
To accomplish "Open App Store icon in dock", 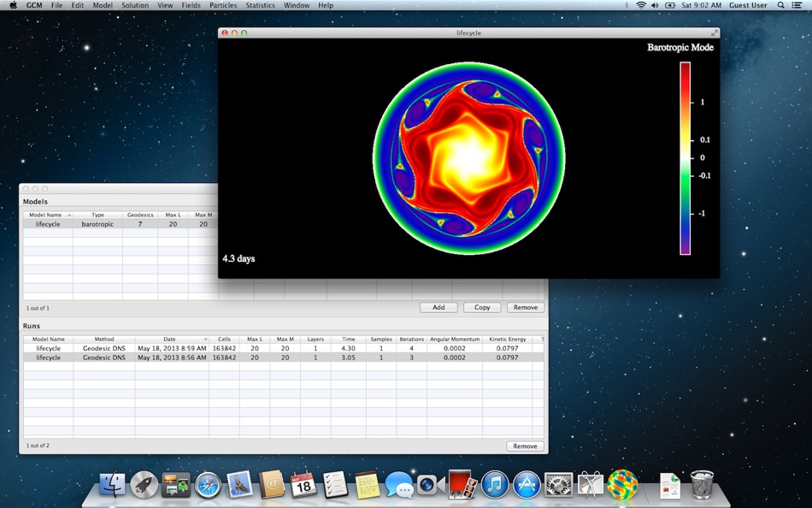I will (527, 485).
